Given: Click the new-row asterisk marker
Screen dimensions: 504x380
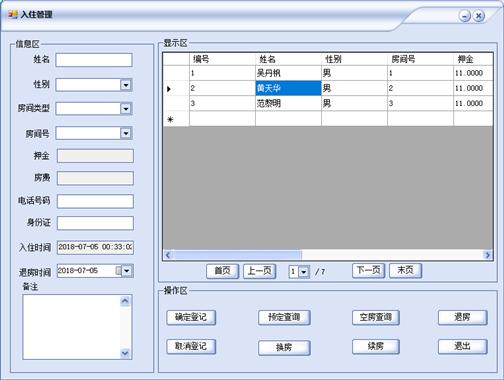Looking at the screenshot, I should tap(170, 119).
